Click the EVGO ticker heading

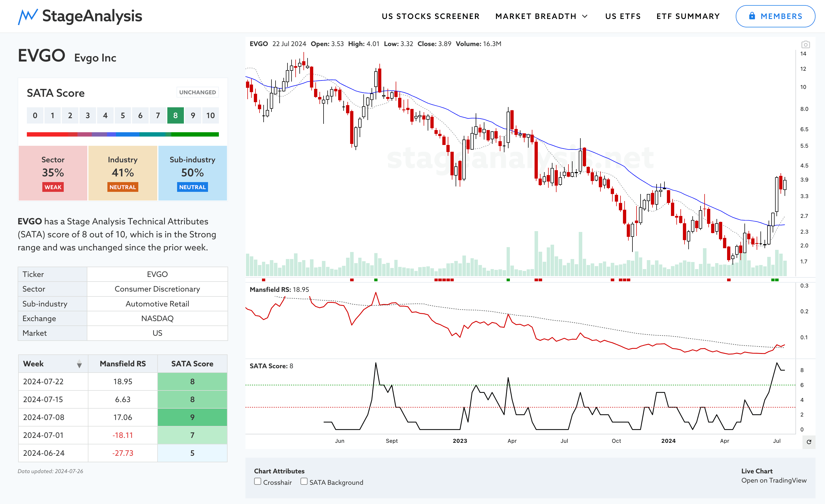coord(41,56)
